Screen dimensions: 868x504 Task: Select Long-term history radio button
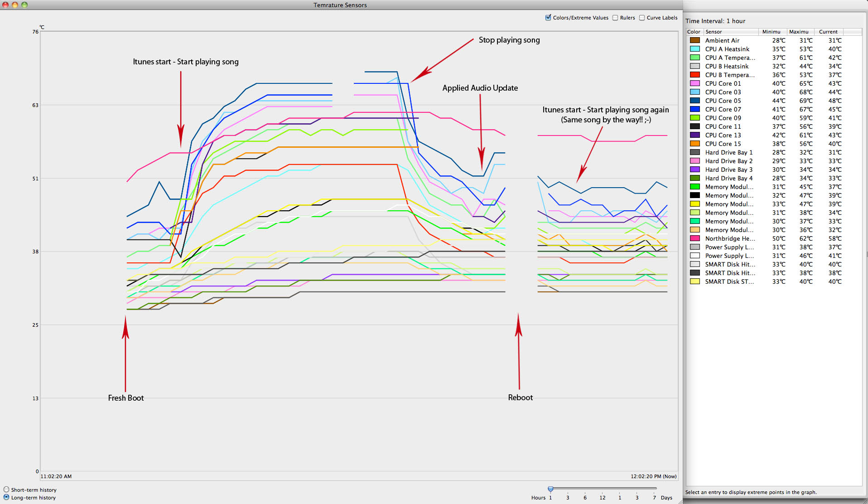[x=6, y=497]
